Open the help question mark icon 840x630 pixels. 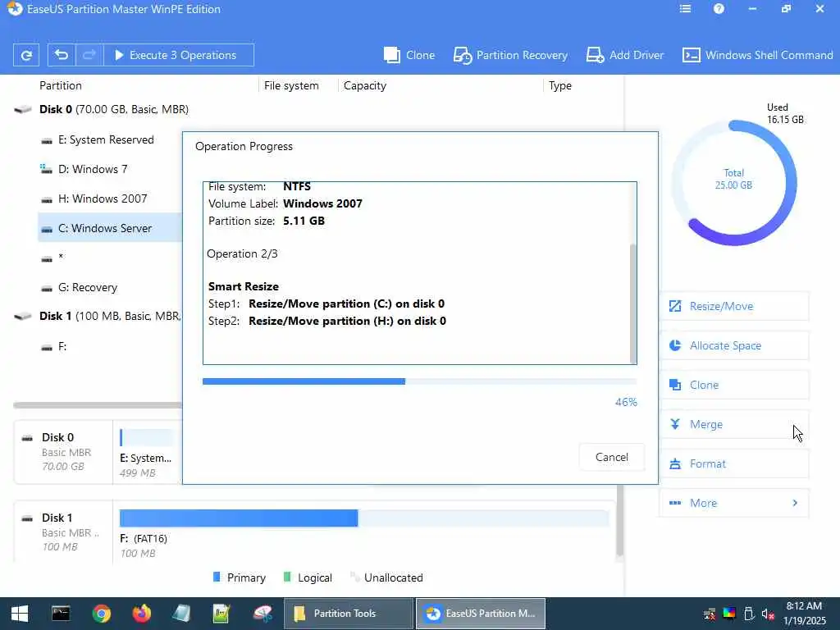(x=719, y=9)
